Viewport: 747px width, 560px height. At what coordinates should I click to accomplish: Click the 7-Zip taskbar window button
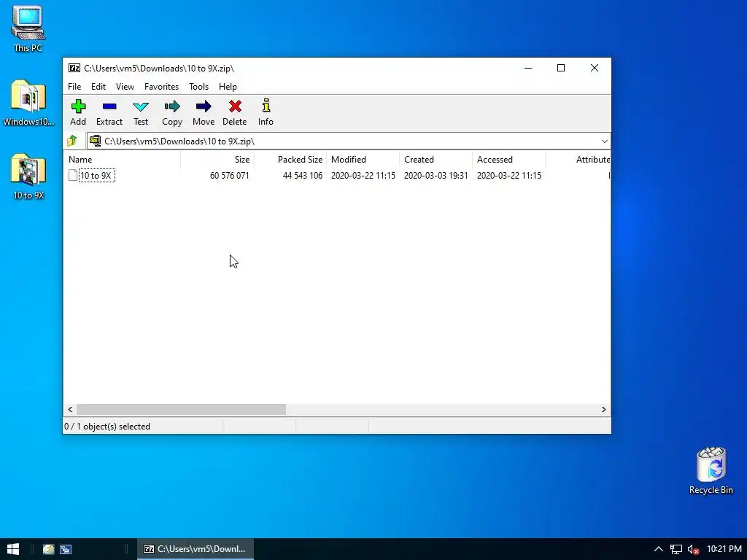coord(196,549)
